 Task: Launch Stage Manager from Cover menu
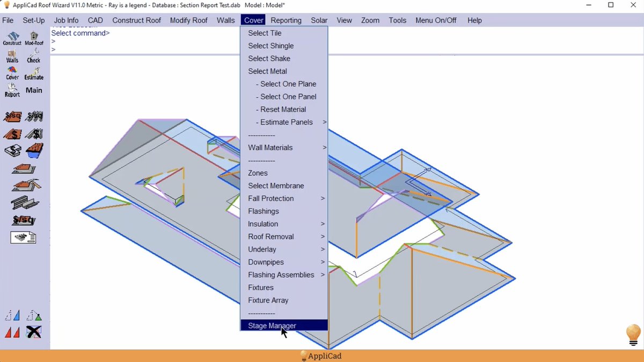284,326
